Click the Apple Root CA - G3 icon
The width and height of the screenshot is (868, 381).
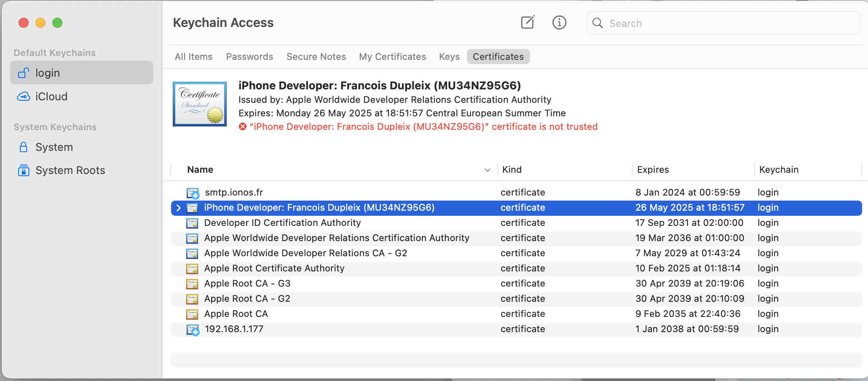(192, 284)
